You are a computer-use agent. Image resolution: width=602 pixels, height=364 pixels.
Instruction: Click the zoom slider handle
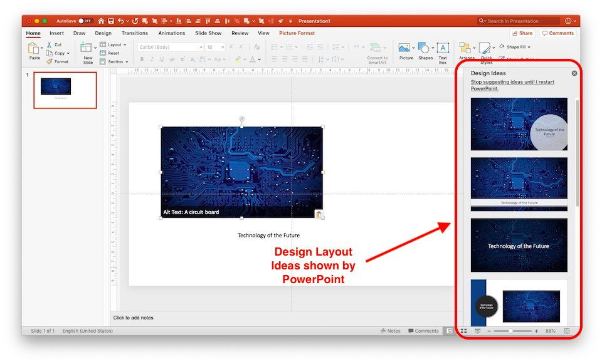pyautogui.click(x=510, y=331)
